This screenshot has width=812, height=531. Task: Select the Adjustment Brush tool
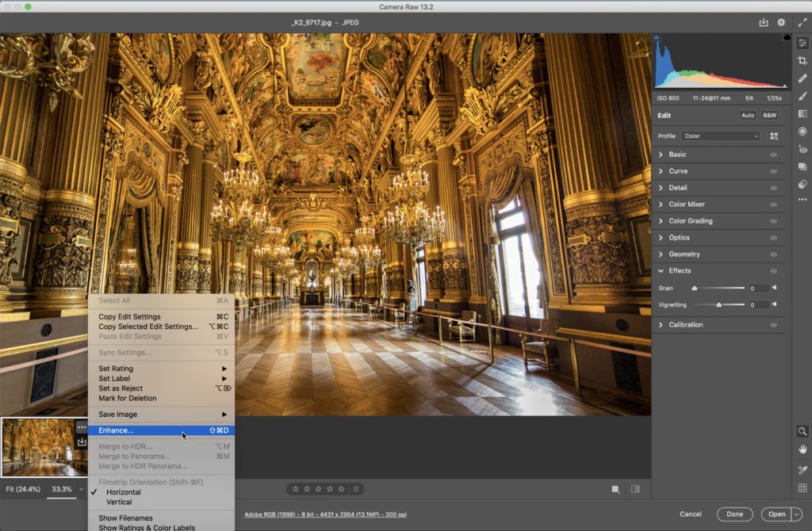[x=802, y=96]
